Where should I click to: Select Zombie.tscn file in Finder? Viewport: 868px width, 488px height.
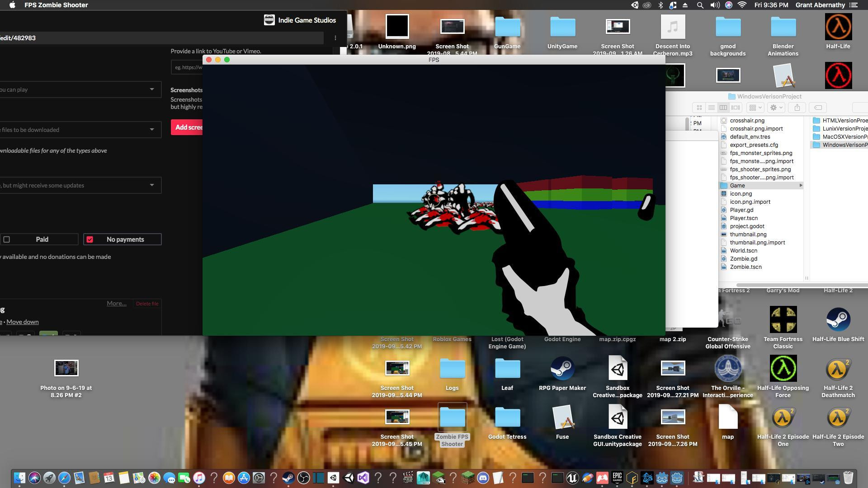745,267
